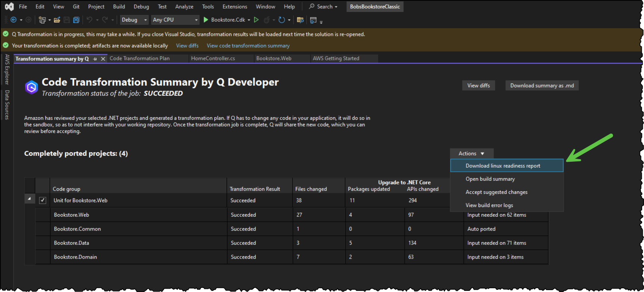Click green check icon on completed notification
The width and height of the screenshot is (644, 292).
click(x=6, y=45)
